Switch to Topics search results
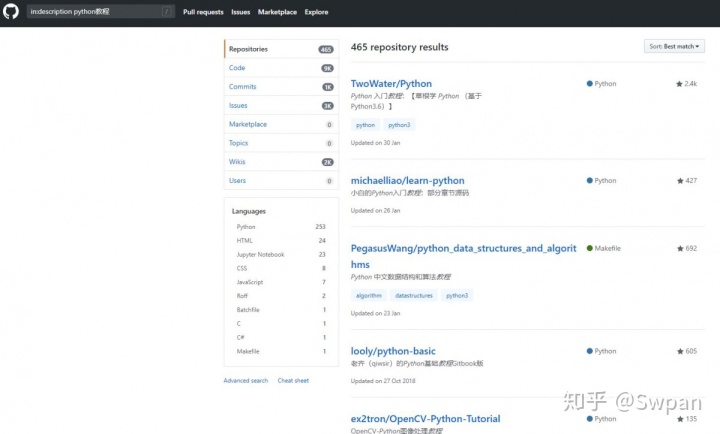 281,143
